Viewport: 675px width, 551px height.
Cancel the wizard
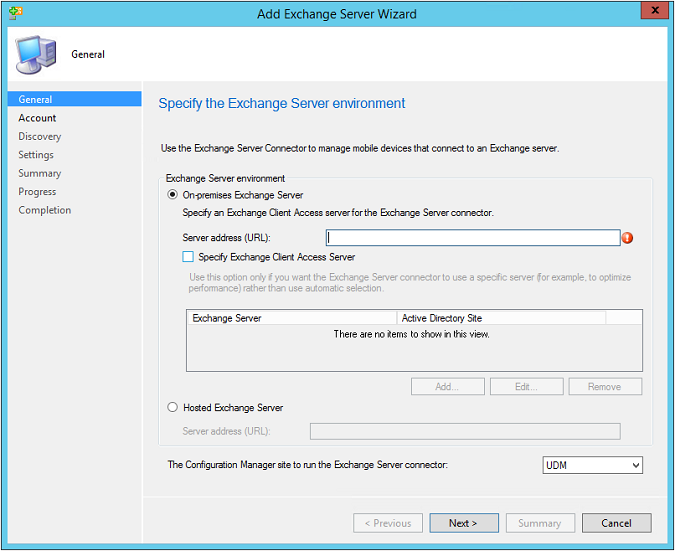pyautogui.click(x=616, y=523)
